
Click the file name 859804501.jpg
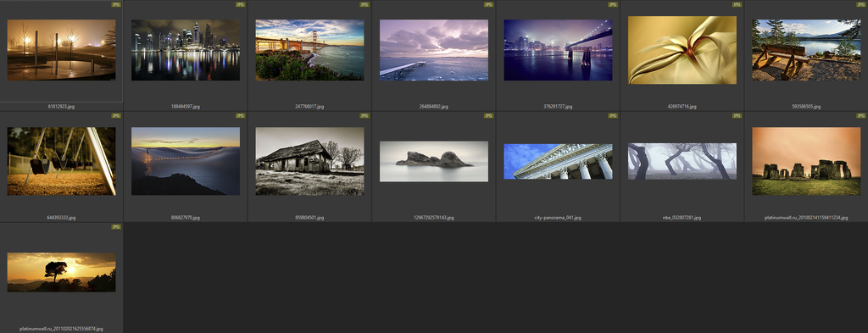309,218
